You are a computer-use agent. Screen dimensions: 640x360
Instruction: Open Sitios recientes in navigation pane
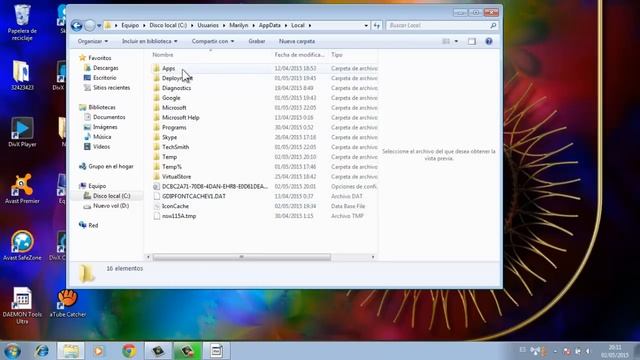coord(111,88)
